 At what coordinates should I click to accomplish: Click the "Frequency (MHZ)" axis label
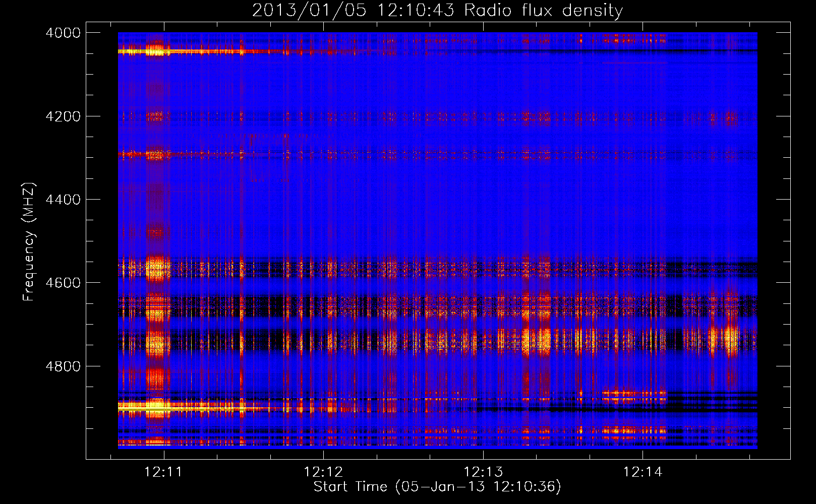tap(29, 242)
